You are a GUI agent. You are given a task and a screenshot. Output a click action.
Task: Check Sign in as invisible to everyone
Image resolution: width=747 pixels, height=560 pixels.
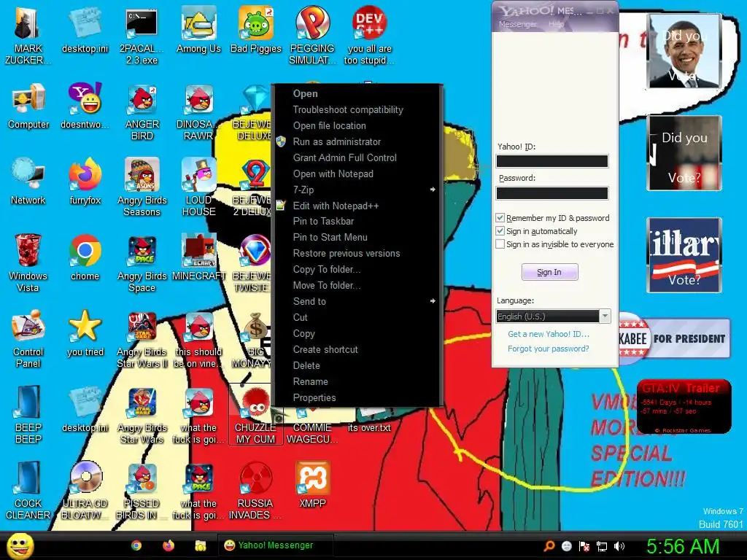coord(500,244)
